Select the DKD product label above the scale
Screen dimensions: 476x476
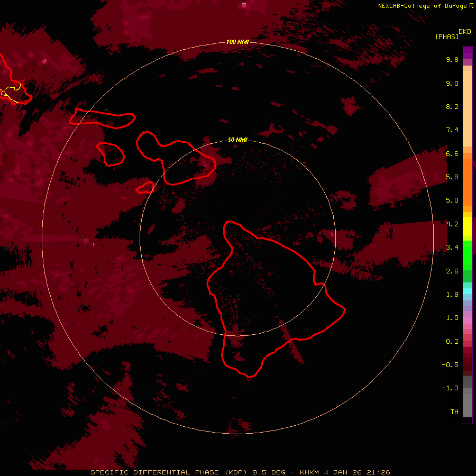(x=465, y=32)
